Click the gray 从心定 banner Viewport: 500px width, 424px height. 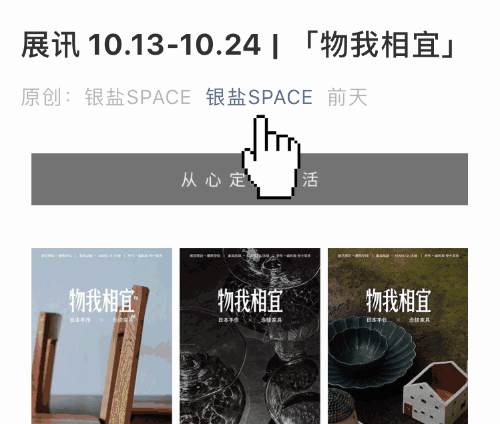click(250, 179)
